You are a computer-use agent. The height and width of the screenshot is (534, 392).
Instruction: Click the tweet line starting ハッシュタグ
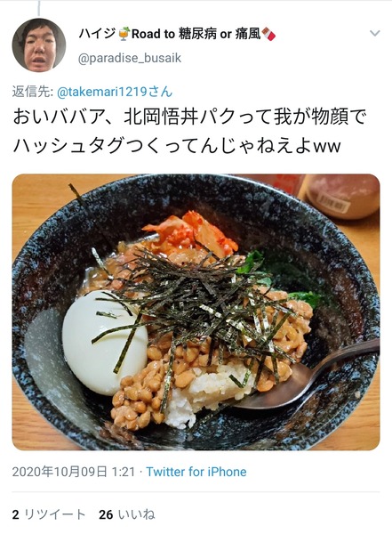pos(177,146)
